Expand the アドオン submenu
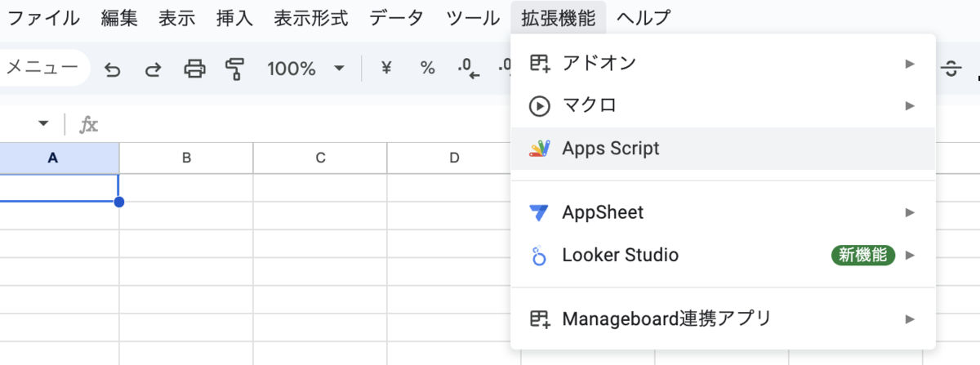 point(723,63)
